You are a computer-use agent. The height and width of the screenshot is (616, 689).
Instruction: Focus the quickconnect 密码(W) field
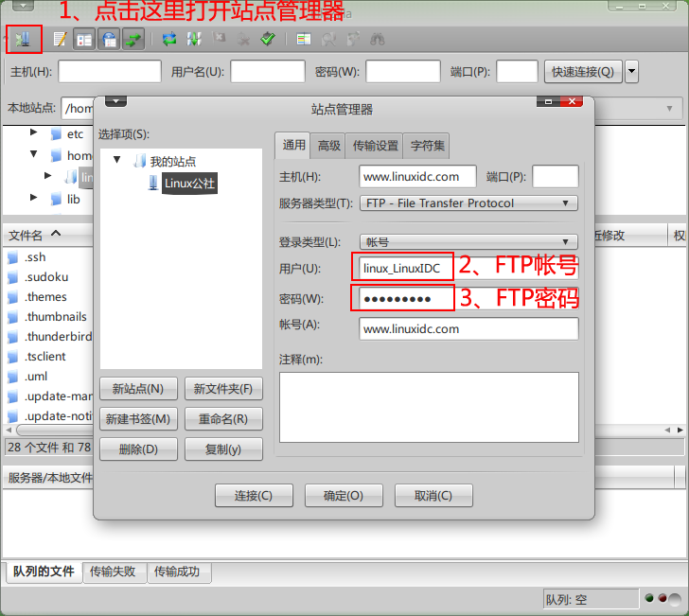403,71
